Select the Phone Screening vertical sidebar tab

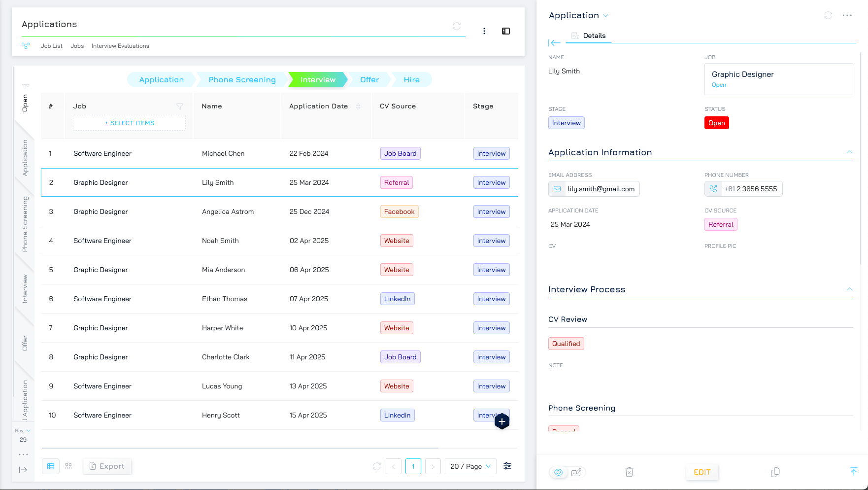[x=25, y=224]
